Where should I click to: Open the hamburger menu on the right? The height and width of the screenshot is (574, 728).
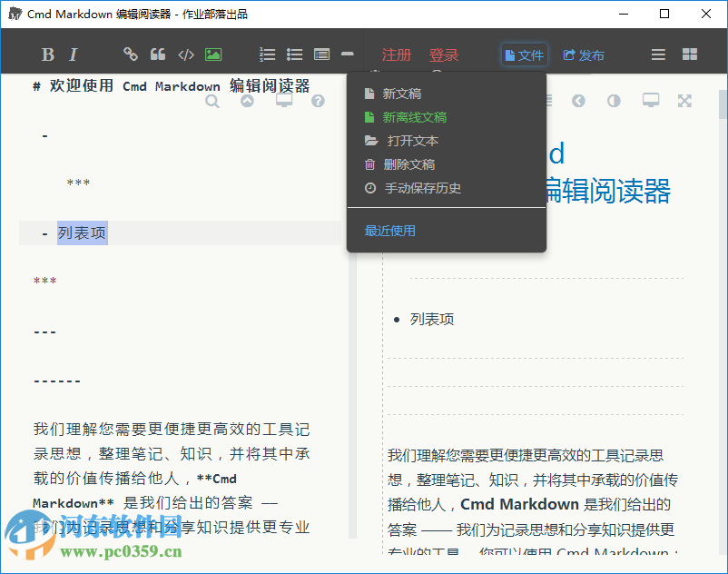click(x=657, y=54)
